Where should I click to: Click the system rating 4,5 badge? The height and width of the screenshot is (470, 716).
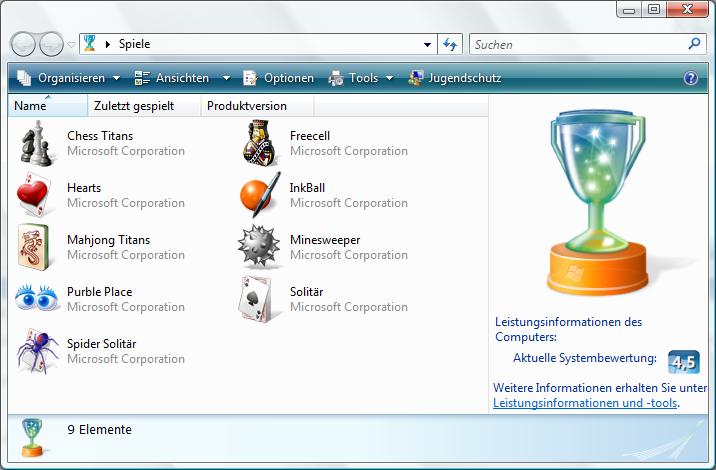684,362
